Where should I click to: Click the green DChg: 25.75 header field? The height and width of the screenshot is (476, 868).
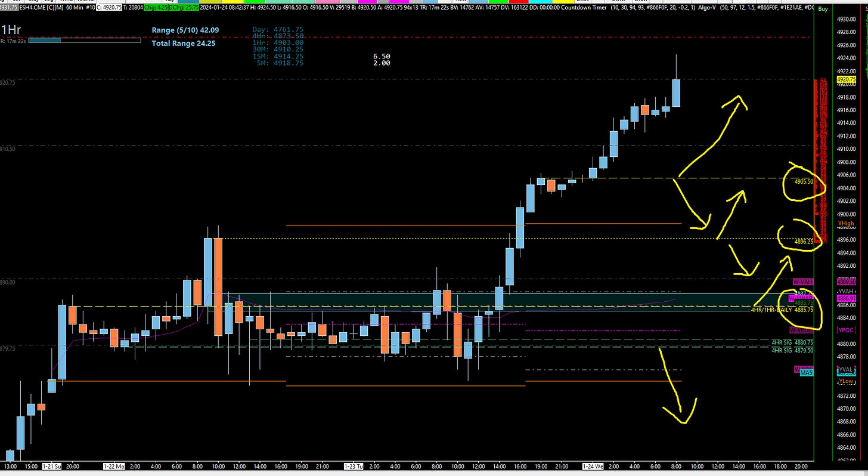coord(184,7)
